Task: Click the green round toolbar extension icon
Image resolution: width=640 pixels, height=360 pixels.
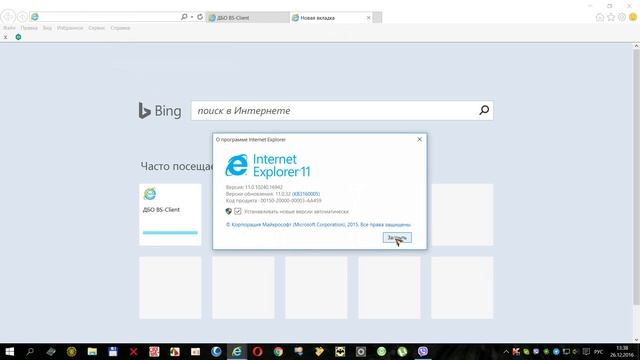Action: point(18,37)
